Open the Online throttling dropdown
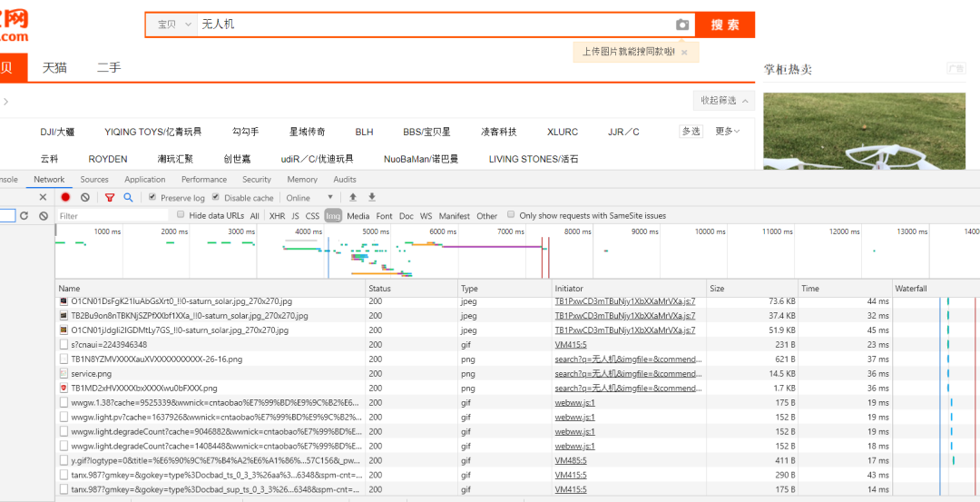Viewport: 980px width, 502px height. [x=310, y=198]
